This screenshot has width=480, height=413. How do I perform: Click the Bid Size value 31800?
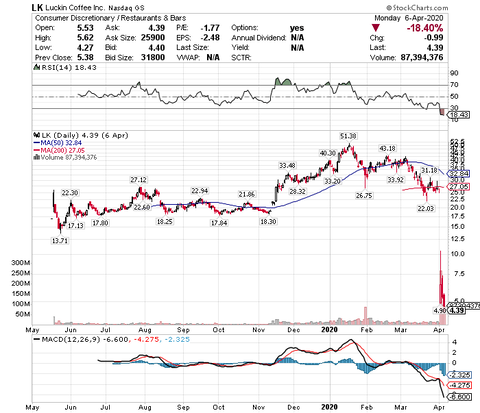[x=153, y=57]
